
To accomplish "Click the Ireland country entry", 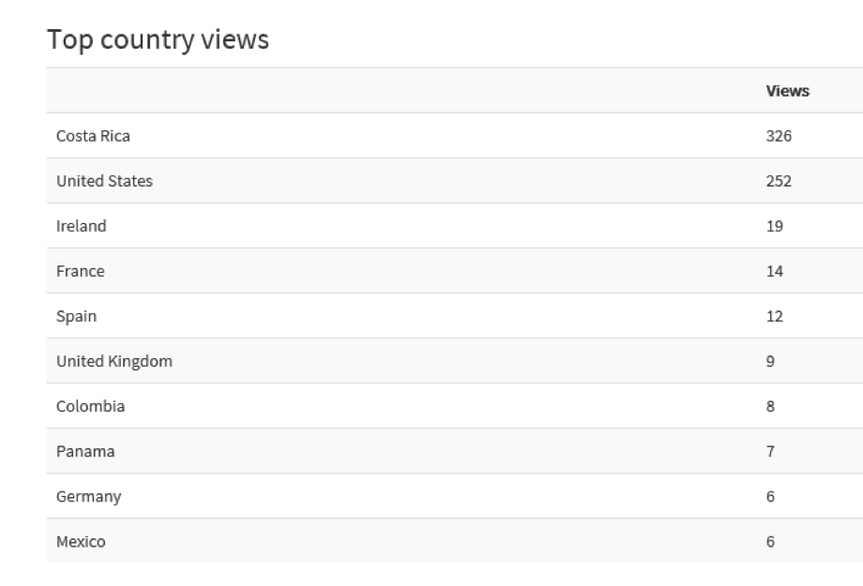I will coord(81,226).
